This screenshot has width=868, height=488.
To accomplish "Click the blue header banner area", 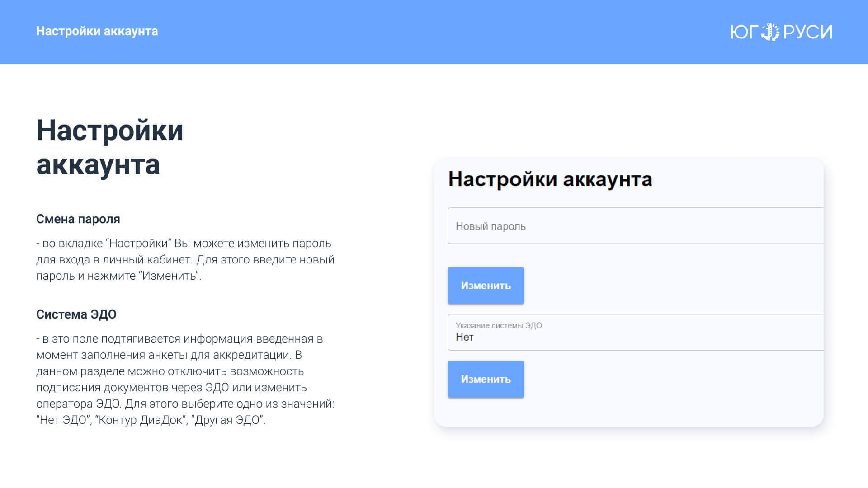I will pyautogui.click(x=434, y=32).
